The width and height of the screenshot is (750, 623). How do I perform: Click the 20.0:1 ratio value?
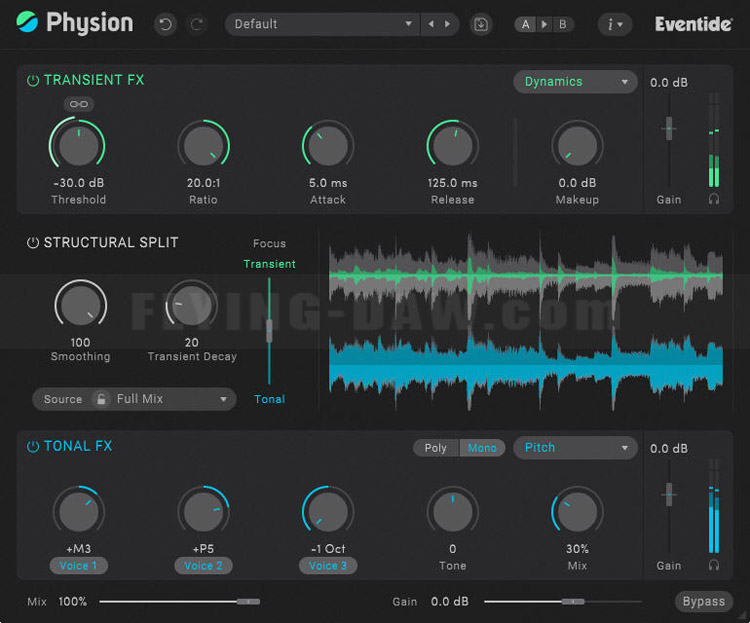pyautogui.click(x=203, y=183)
